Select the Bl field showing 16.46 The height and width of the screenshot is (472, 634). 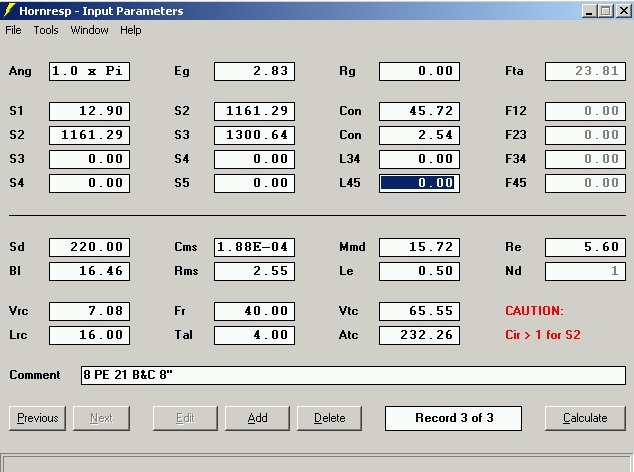pyautogui.click(x=89, y=271)
